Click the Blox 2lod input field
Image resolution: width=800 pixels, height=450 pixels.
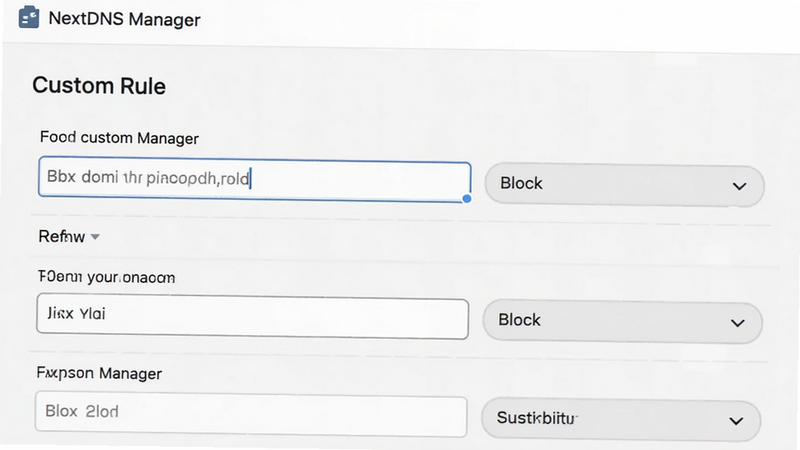click(x=251, y=414)
